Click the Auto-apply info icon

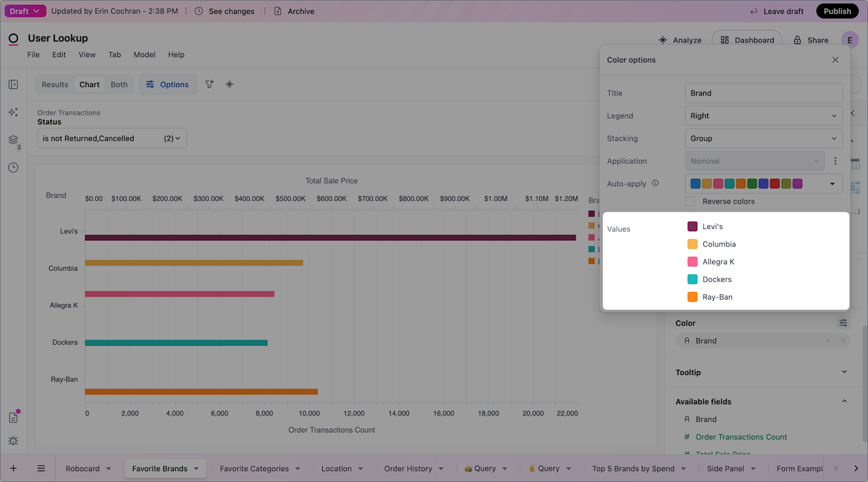point(655,183)
